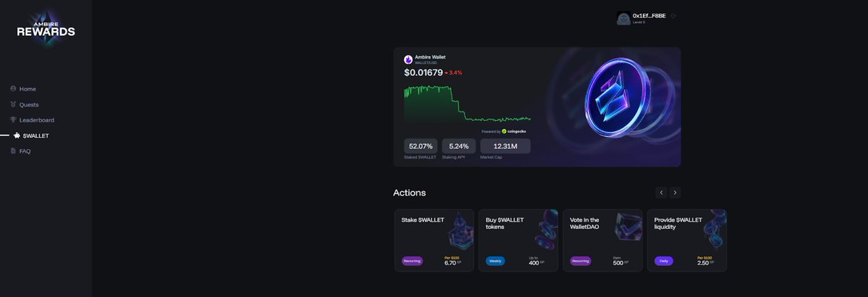The height and width of the screenshot is (297, 868).
Task: Click the $WALLET piggy bank icon
Action: [x=17, y=135]
